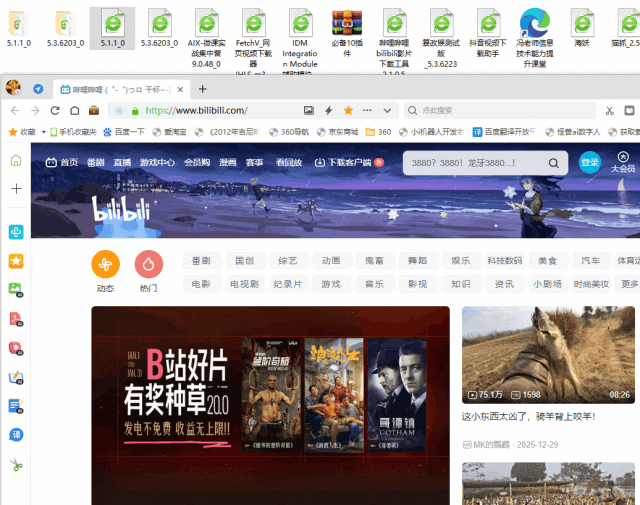Screen dimensions: 640x505
Task: Open the red video AI sidebar icon
Action: click(16, 348)
